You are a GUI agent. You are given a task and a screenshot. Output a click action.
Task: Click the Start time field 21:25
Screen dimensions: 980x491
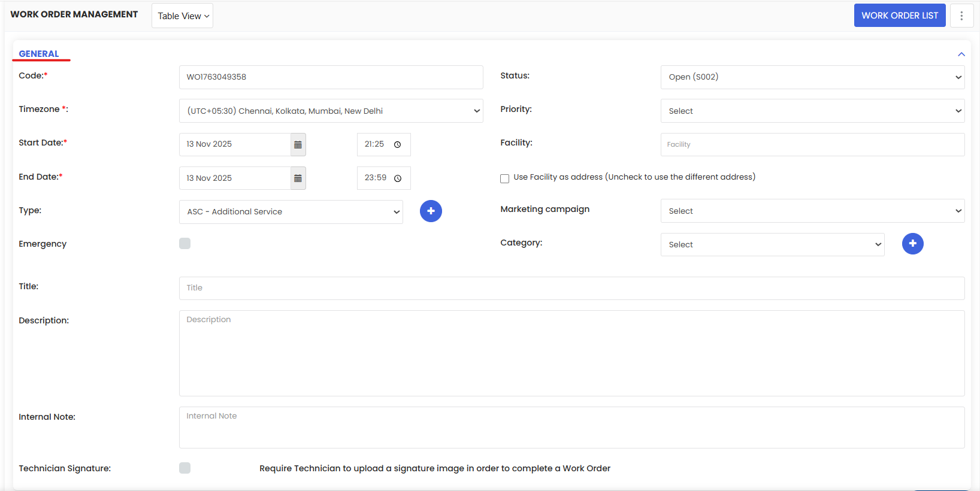383,144
